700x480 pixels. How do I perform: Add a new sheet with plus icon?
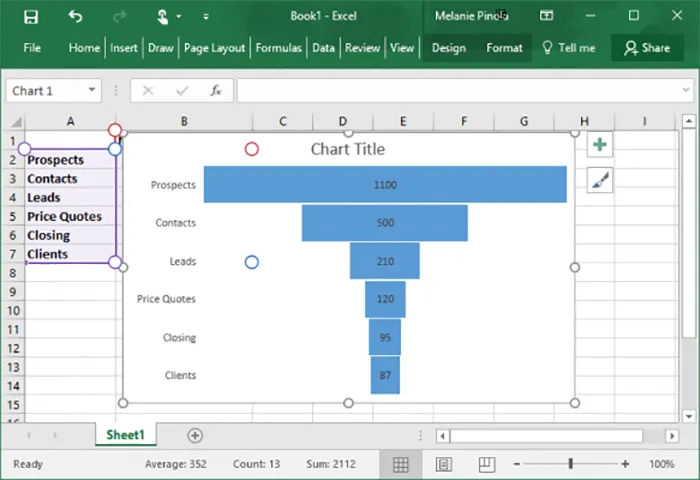point(195,435)
